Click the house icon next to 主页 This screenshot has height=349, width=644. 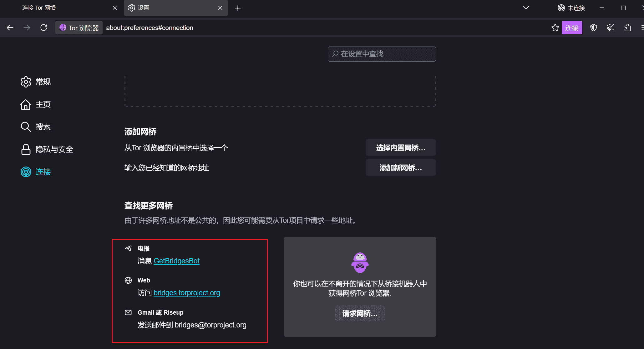pos(26,104)
